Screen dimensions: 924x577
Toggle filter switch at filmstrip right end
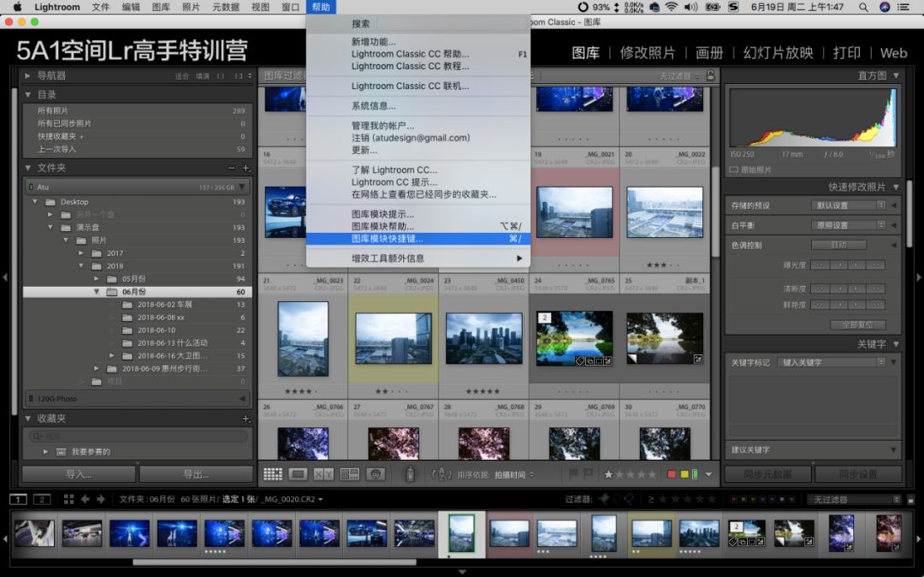coord(910,499)
